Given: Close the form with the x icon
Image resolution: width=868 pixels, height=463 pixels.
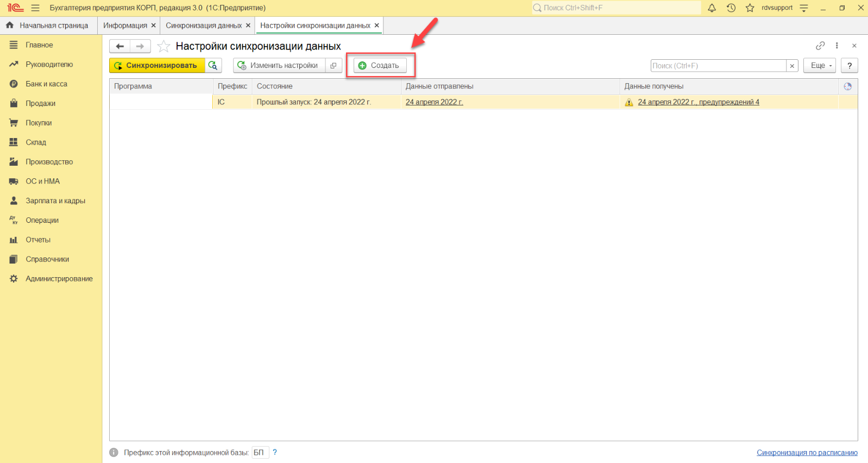Looking at the screenshot, I should 854,46.
